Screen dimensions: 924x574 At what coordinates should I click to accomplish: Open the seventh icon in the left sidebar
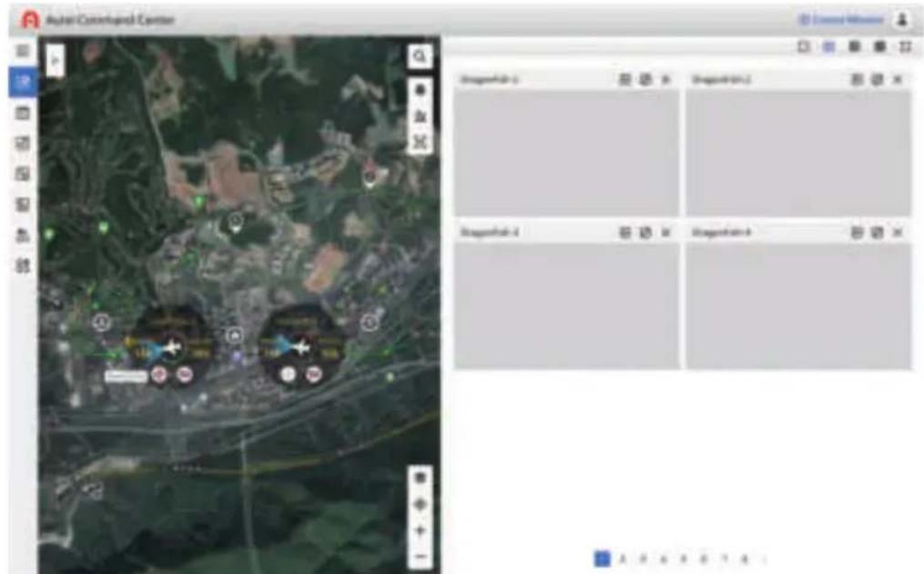pos(23,235)
